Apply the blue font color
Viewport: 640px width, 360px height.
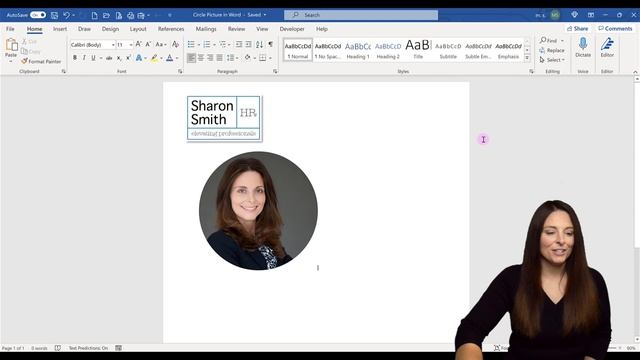point(170,58)
